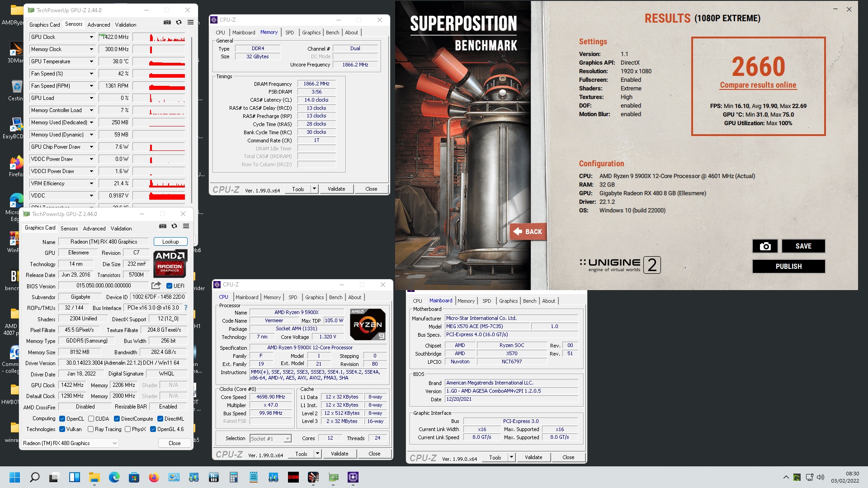Open Task View on the taskbar
Screen dimensions: 868x488
point(55,477)
